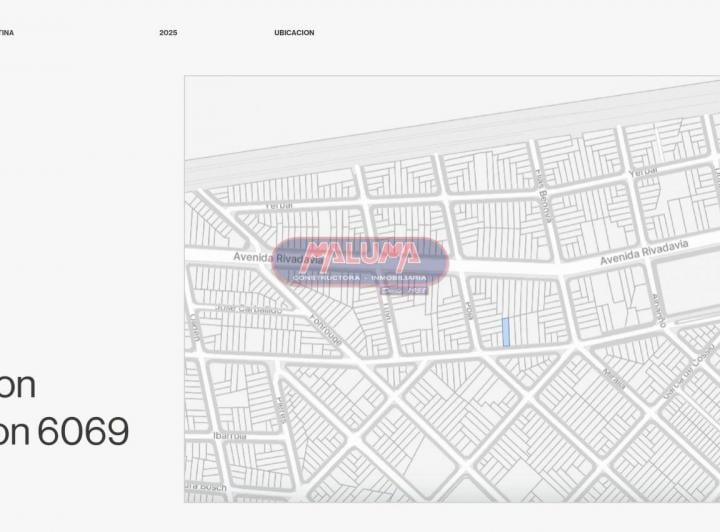Click the truncated TINA header text

point(7,33)
